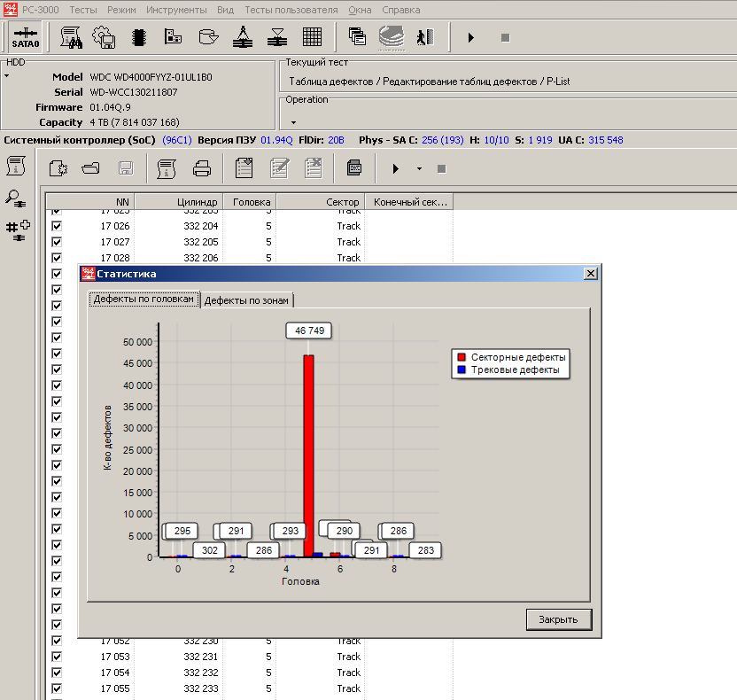Click the clipboard check-all list icon

(244, 168)
